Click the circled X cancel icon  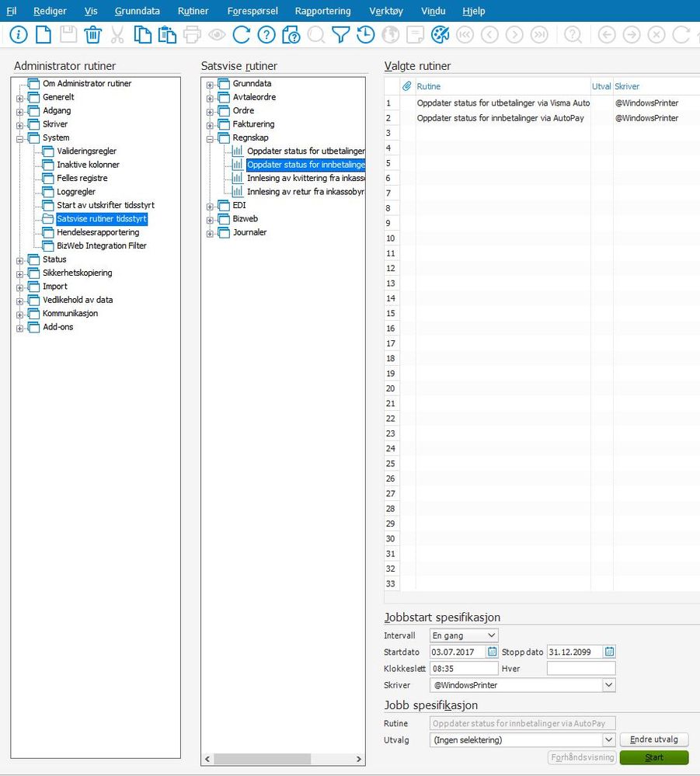pyautogui.click(x=656, y=35)
